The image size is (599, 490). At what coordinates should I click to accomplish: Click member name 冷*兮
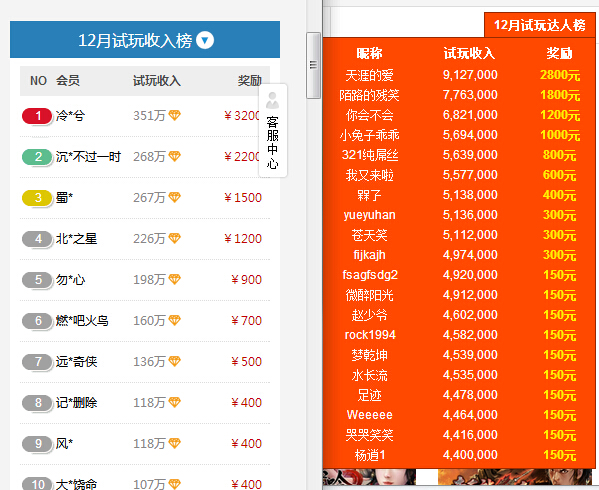(x=70, y=116)
